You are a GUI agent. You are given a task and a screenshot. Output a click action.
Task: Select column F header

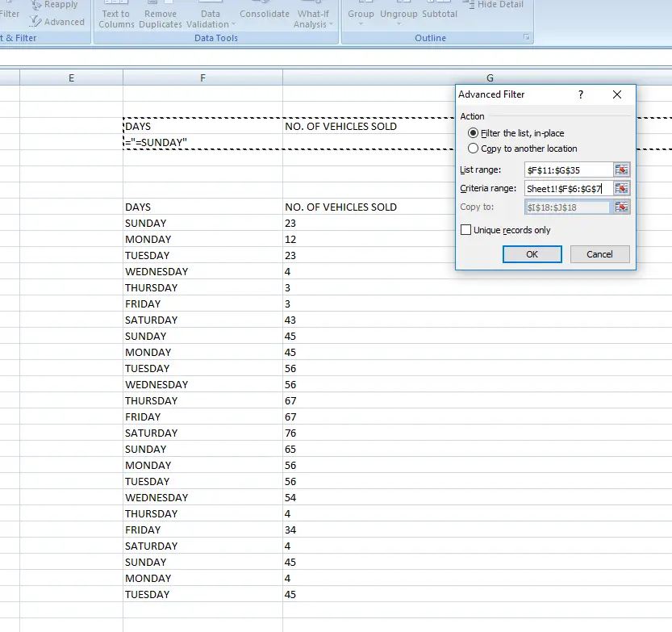click(202, 77)
